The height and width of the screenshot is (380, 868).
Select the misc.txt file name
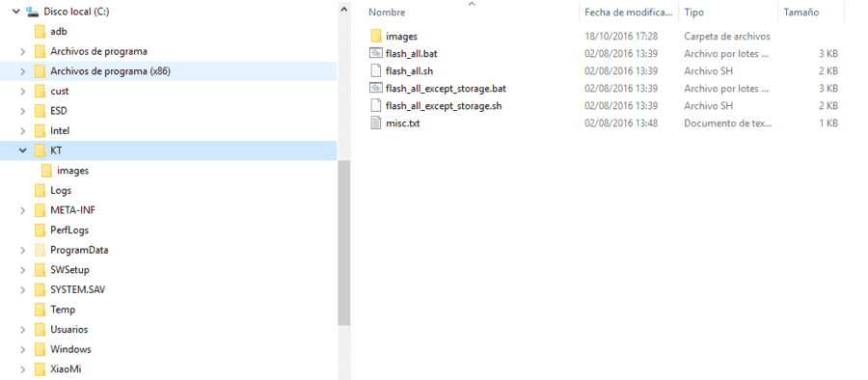pos(403,123)
